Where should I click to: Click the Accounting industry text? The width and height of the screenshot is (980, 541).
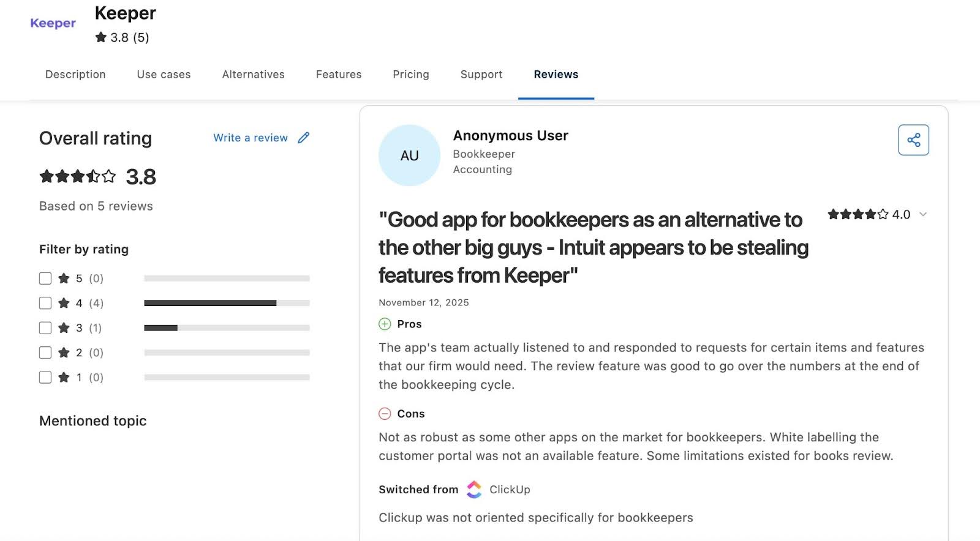482,170
